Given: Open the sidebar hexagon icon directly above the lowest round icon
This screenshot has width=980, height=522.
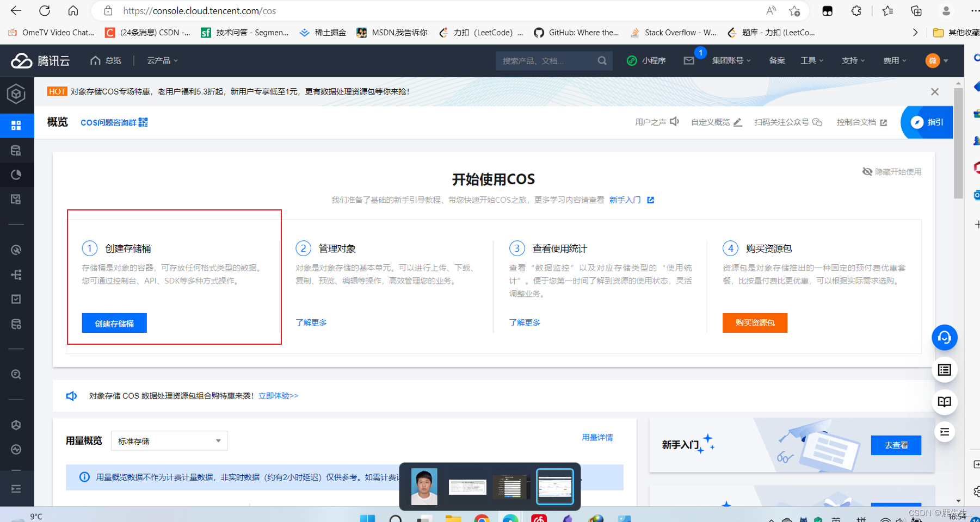Looking at the screenshot, I should 16,425.
